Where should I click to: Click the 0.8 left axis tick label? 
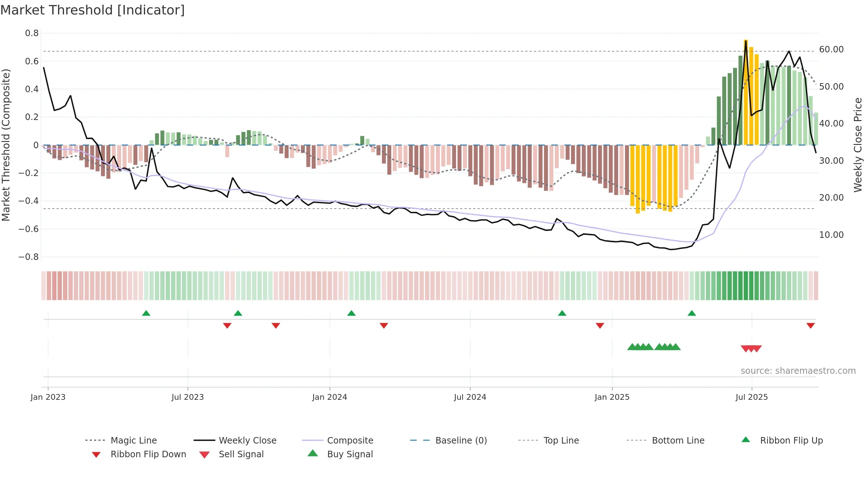point(32,33)
